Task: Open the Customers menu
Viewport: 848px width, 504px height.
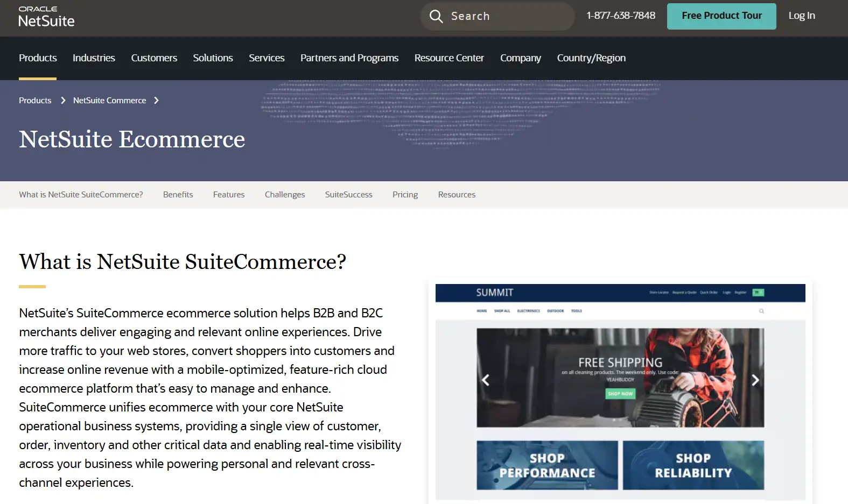Action: (x=154, y=58)
